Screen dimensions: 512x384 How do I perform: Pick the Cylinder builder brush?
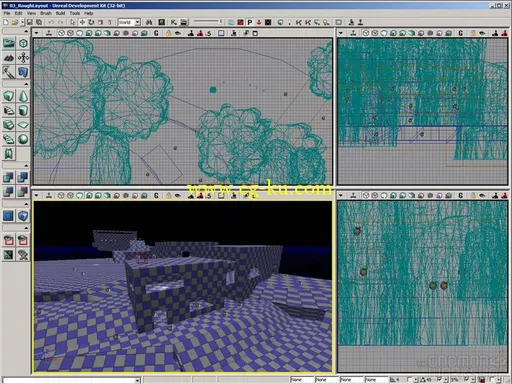[23, 110]
